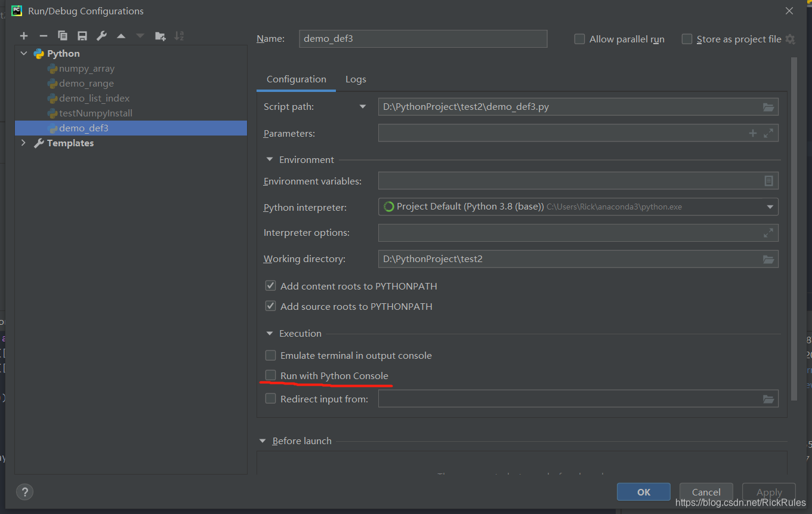Uncheck Add source roots to PYTHONPATH
The width and height of the screenshot is (812, 514).
(x=270, y=306)
